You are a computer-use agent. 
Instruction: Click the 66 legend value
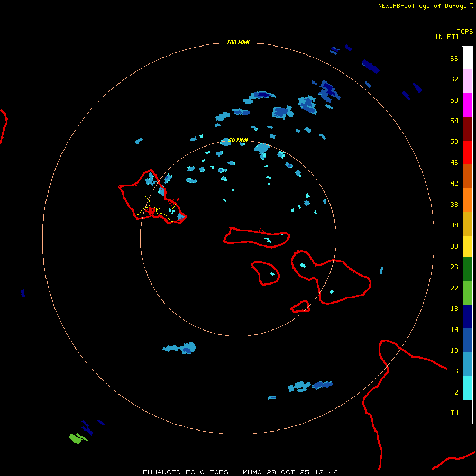454,59
